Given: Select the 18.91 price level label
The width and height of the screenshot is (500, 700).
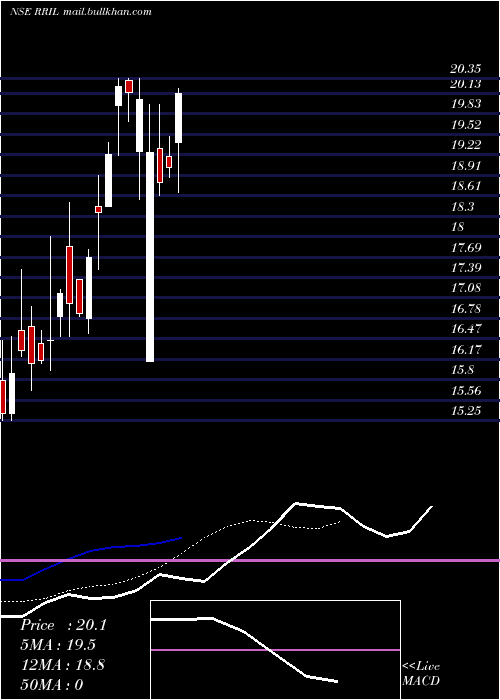Looking at the screenshot, I should 466,166.
